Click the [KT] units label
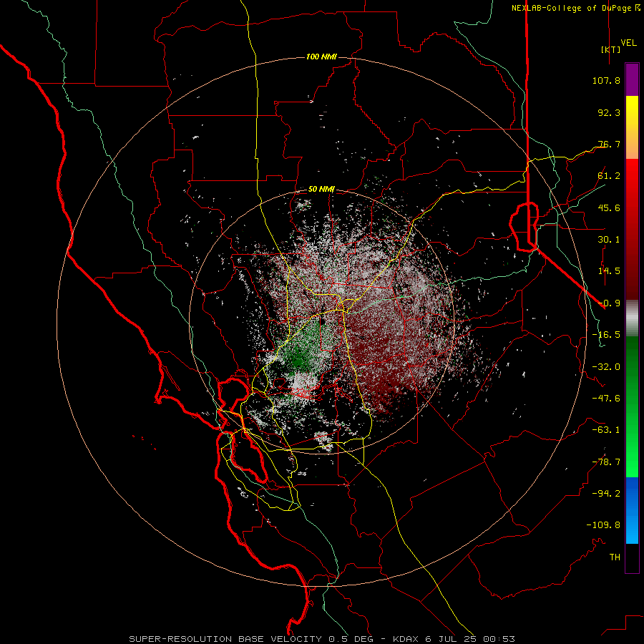Screen dimensions: 644x644 610,49
